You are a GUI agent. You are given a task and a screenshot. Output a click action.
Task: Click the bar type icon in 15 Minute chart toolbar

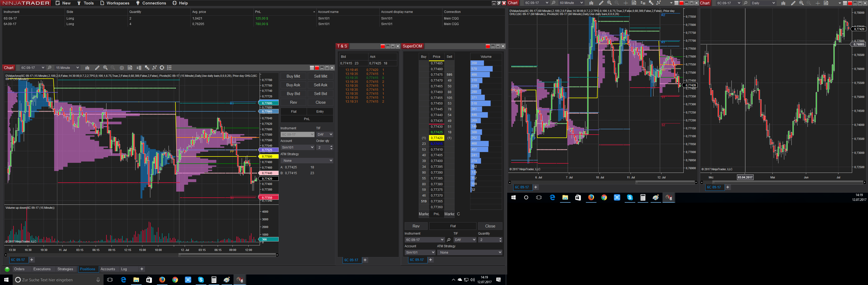pyautogui.click(x=87, y=68)
